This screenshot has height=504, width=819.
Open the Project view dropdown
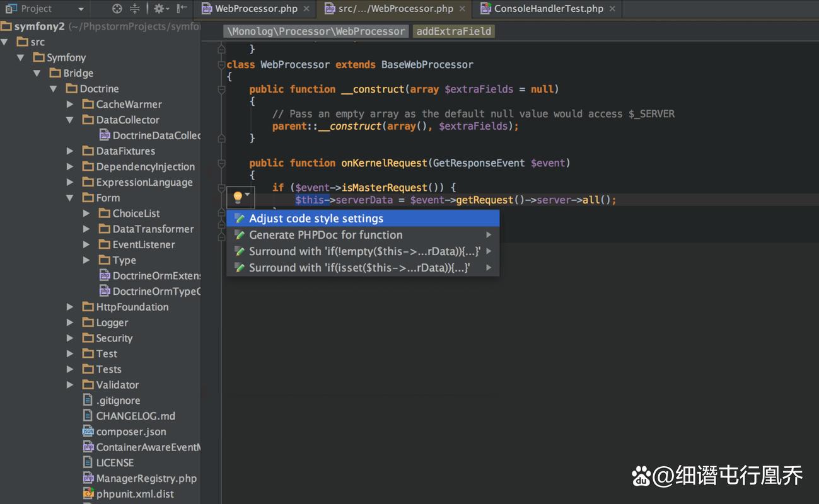[81, 9]
